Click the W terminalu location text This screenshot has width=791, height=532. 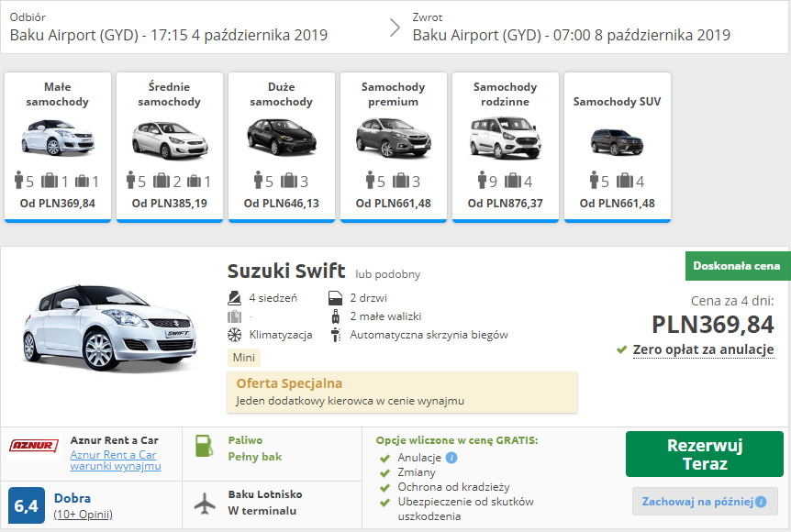[x=262, y=511]
